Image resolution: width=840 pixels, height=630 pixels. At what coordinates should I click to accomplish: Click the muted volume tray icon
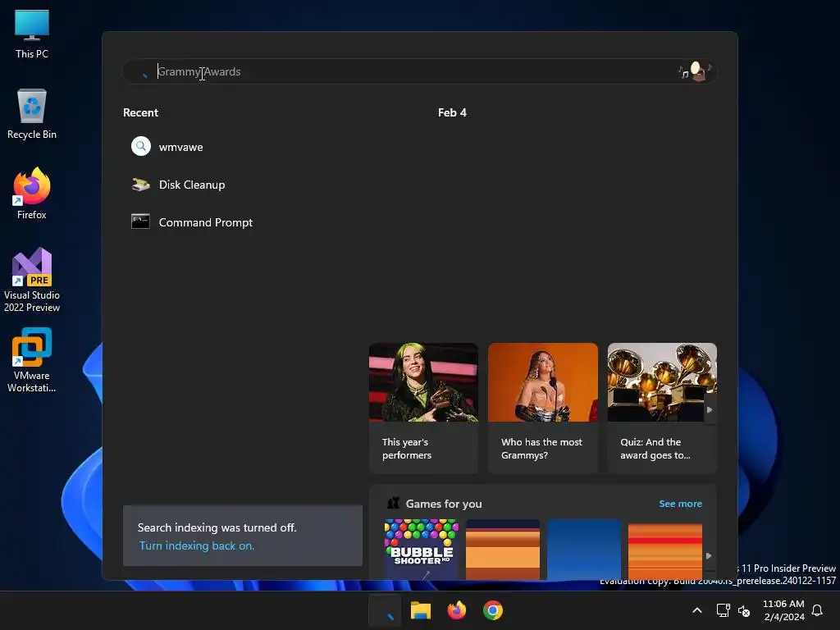coord(743,610)
